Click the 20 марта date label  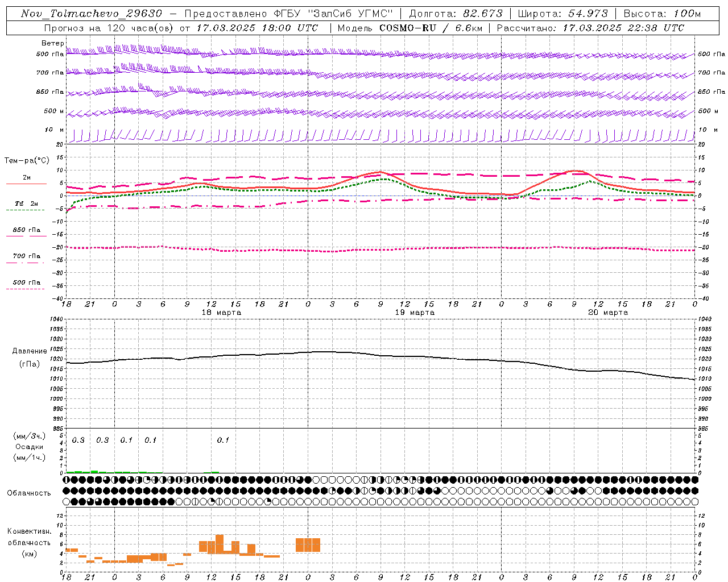pyautogui.click(x=608, y=313)
